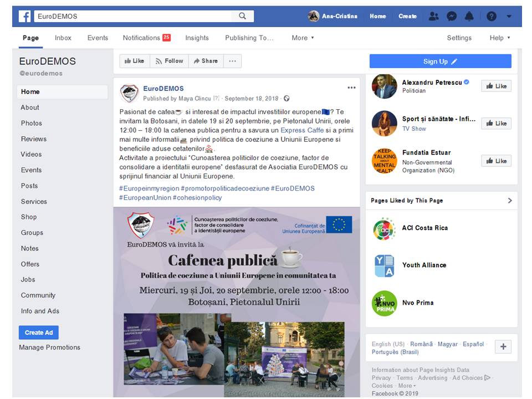Select Home in left sidebar

coord(63,92)
